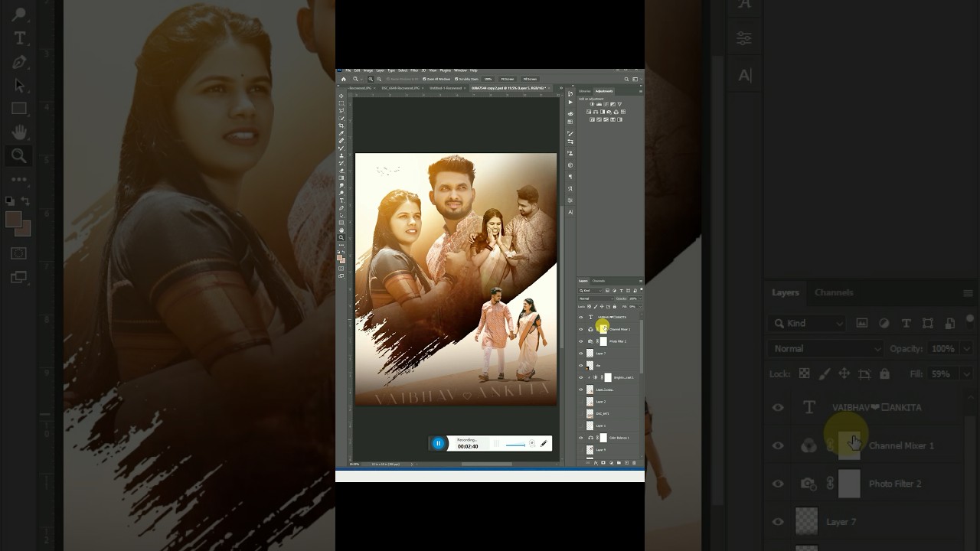Open the Paragraph panel icon in dock
This screenshot has height=551, width=980.
(570, 177)
